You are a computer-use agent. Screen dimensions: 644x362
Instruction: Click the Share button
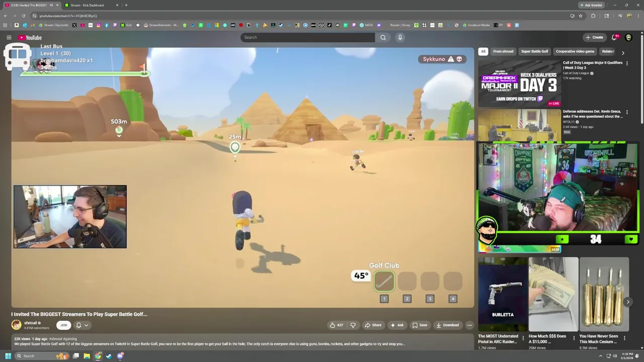(x=373, y=325)
